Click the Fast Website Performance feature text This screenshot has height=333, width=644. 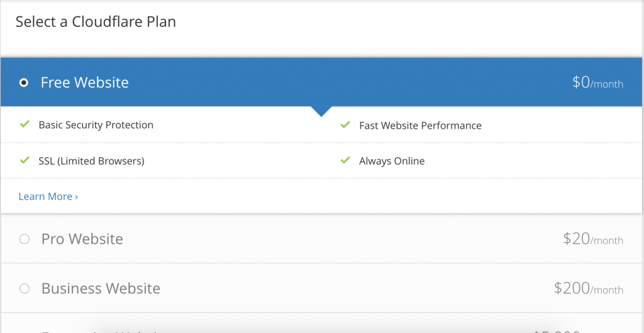click(x=420, y=125)
